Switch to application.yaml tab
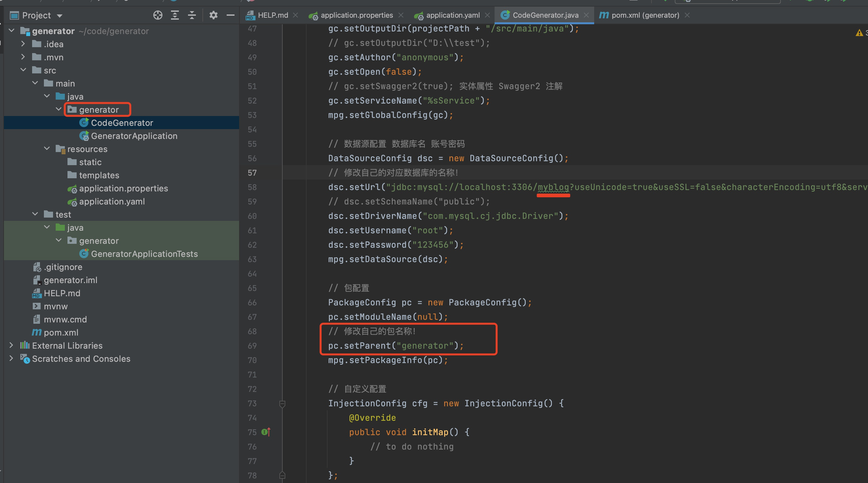 click(453, 15)
